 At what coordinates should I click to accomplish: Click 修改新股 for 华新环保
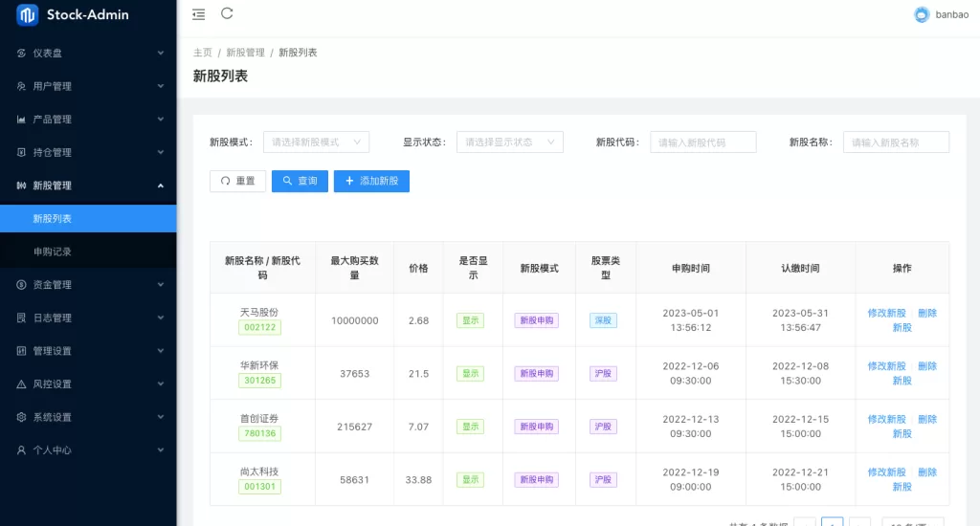(887, 366)
